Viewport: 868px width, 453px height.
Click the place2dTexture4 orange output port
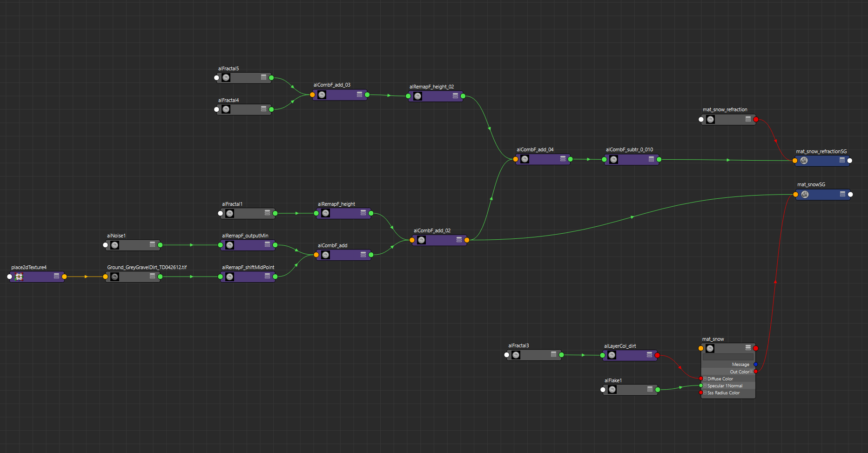(64, 277)
